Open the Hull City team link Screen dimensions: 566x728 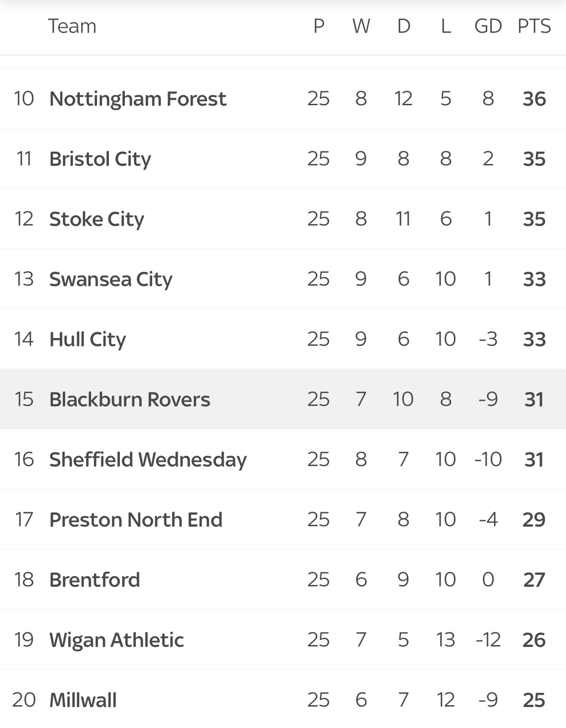[87, 339]
